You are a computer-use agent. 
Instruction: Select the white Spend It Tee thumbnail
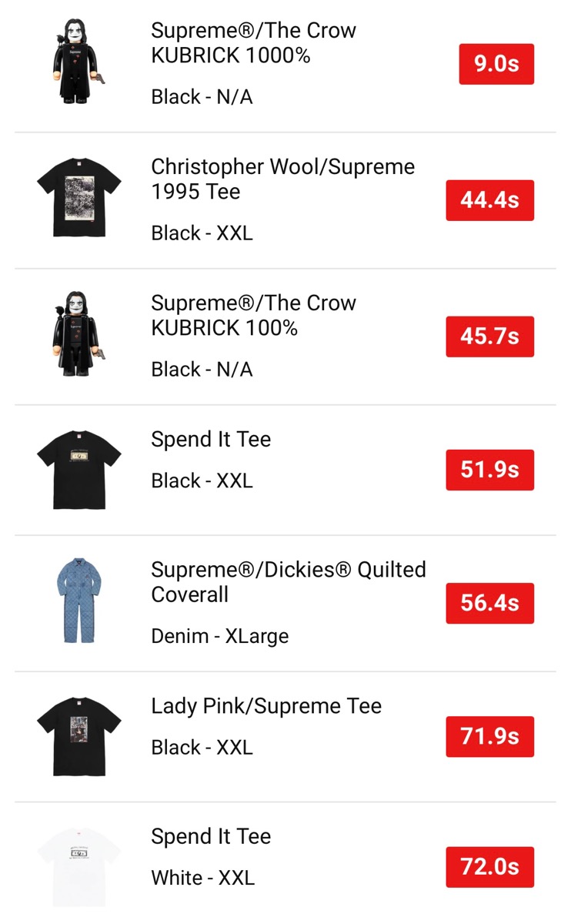[79, 866]
